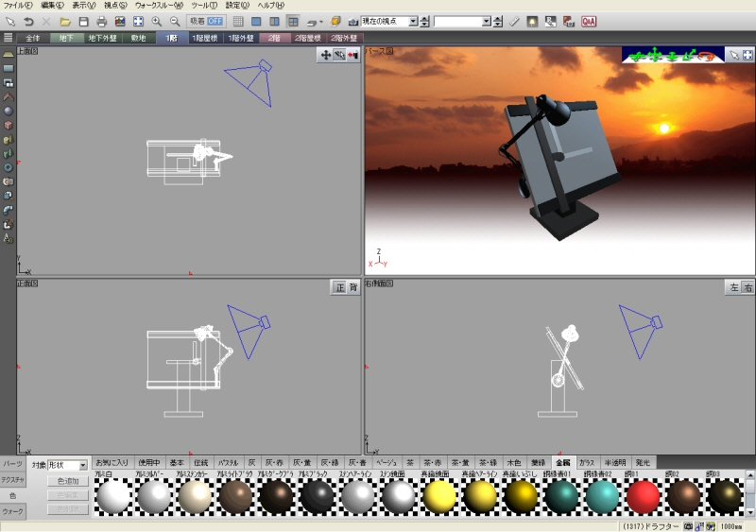Click the pan/move icon in top view
756x532 pixels.
pyautogui.click(x=326, y=56)
